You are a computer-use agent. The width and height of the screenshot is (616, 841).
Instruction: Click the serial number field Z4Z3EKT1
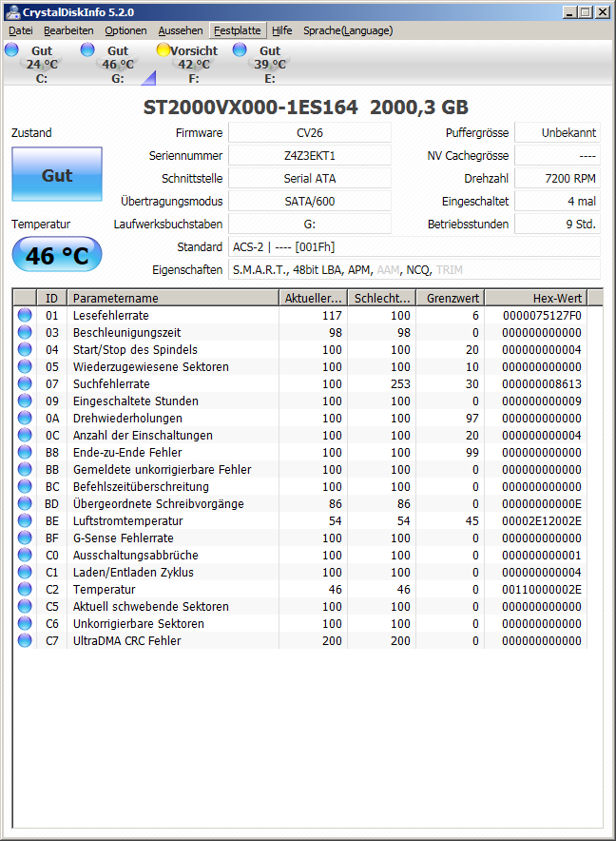[310, 155]
